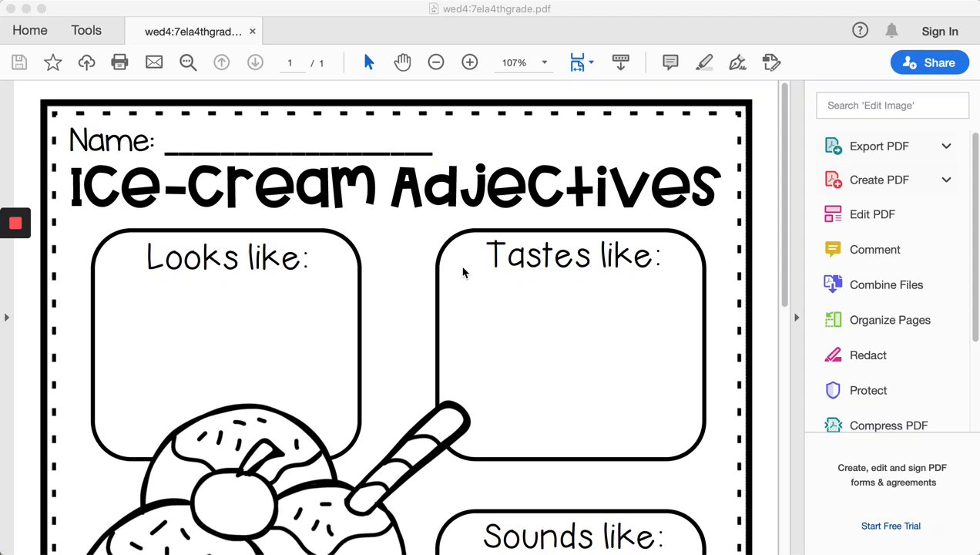Open fit page options dropdown arrow

pos(591,62)
